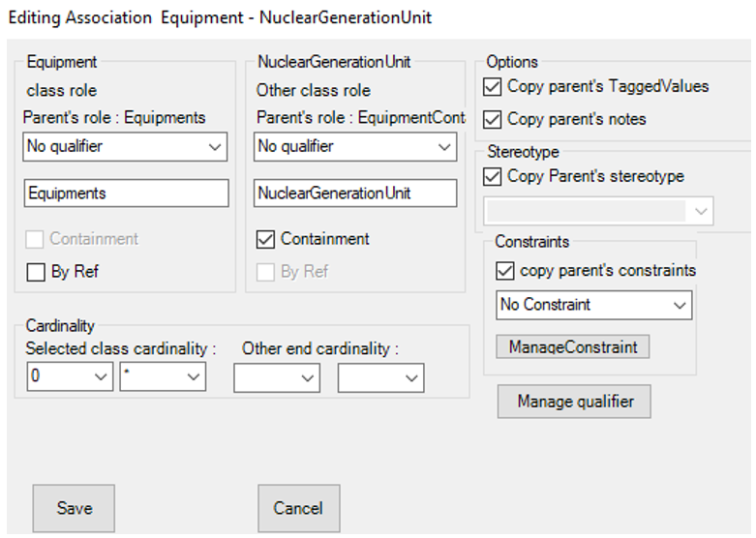
Task: Click Selected class cardinality label
Action: click(x=121, y=348)
